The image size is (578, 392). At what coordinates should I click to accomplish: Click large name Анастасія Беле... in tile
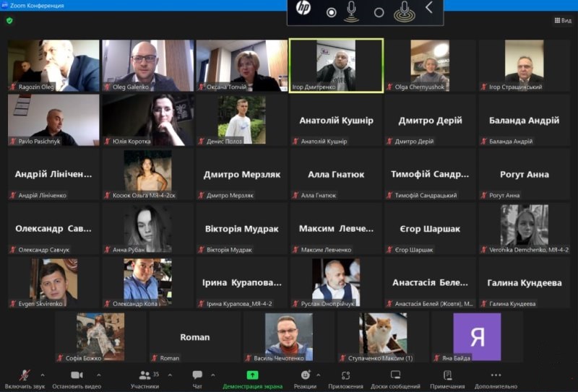pyautogui.click(x=430, y=282)
